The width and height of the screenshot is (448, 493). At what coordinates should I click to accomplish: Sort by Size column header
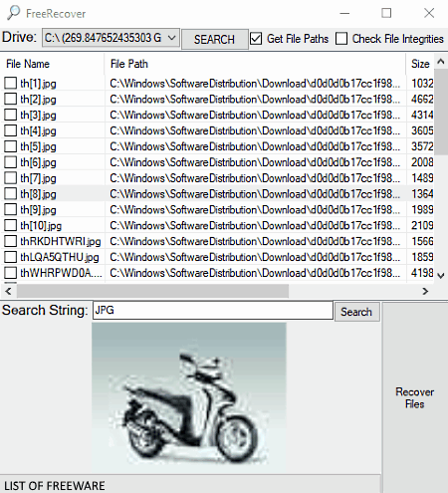pos(420,64)
